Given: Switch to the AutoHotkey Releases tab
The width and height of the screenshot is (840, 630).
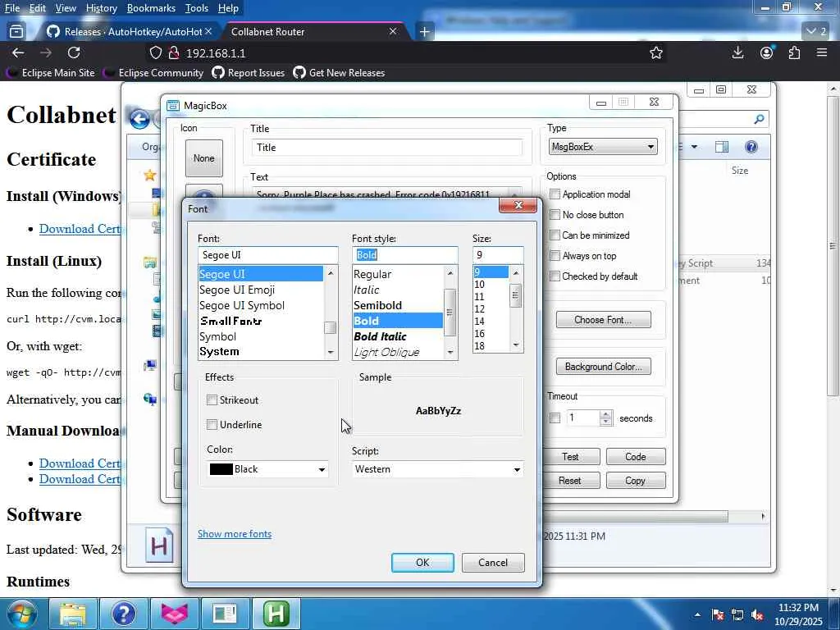Looking at the screenshot, I should pos(129,32).
